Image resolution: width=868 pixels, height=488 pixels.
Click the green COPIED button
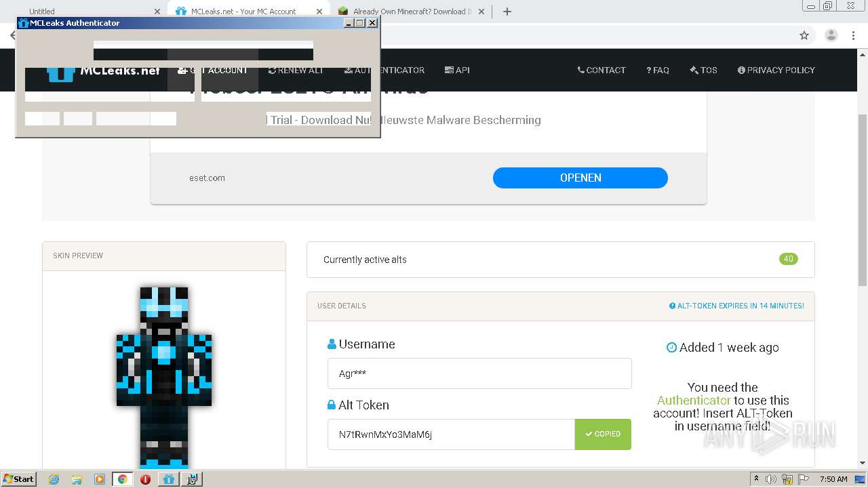pyautogui.click(x=603, y=434)
